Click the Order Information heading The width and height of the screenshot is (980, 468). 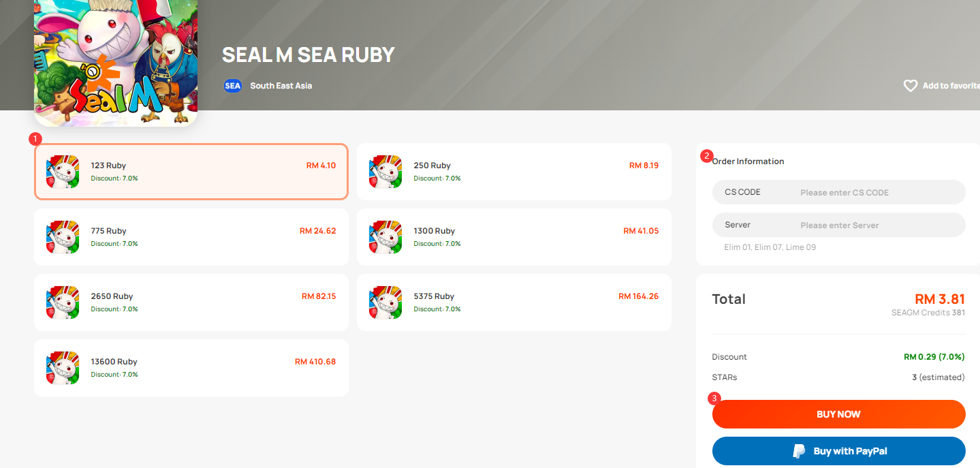[748, 161]
